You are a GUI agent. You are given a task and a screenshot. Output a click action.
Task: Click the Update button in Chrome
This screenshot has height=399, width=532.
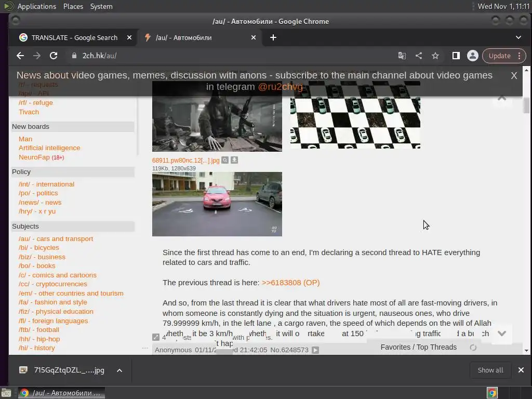pyautogui.click(x=499, y=56)
